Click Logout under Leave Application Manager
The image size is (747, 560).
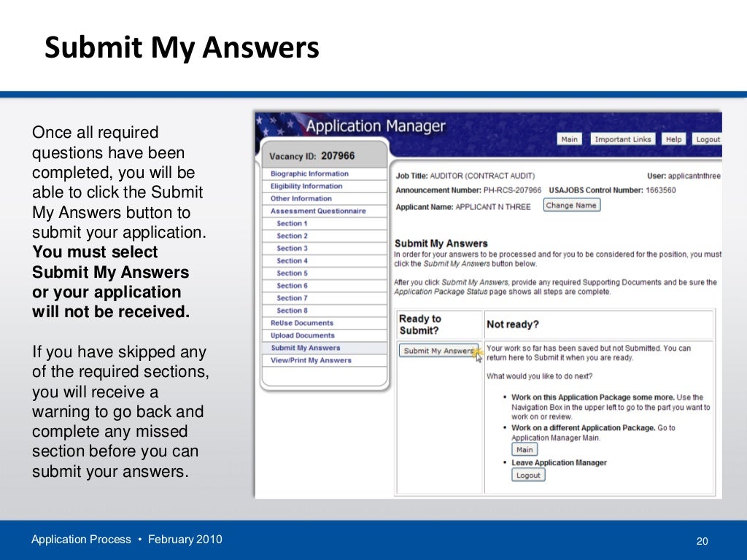528,475
